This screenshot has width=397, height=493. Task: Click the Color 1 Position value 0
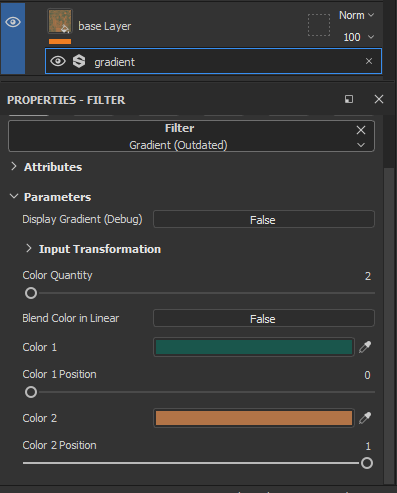coord(367,375)
